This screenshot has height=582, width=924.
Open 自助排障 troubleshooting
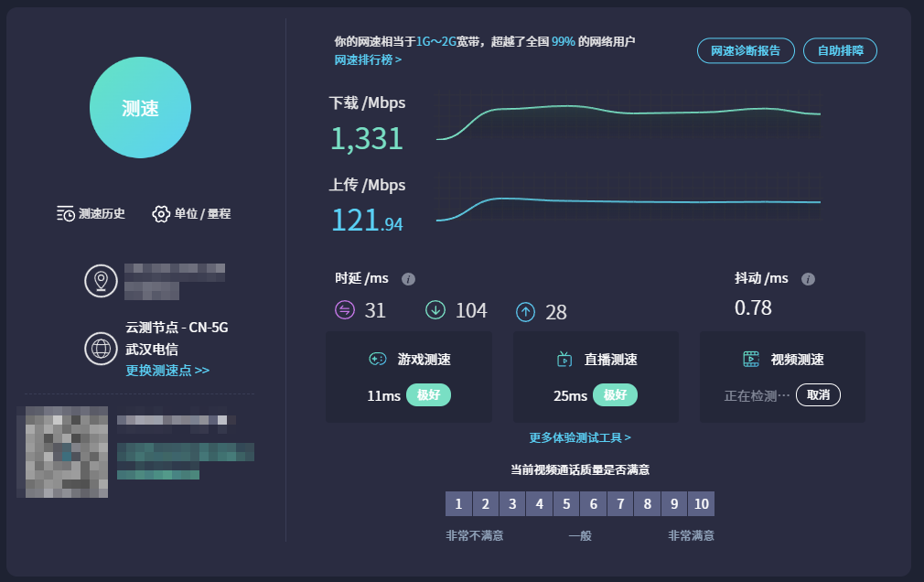pyautogui.click(x=839, y=50)
